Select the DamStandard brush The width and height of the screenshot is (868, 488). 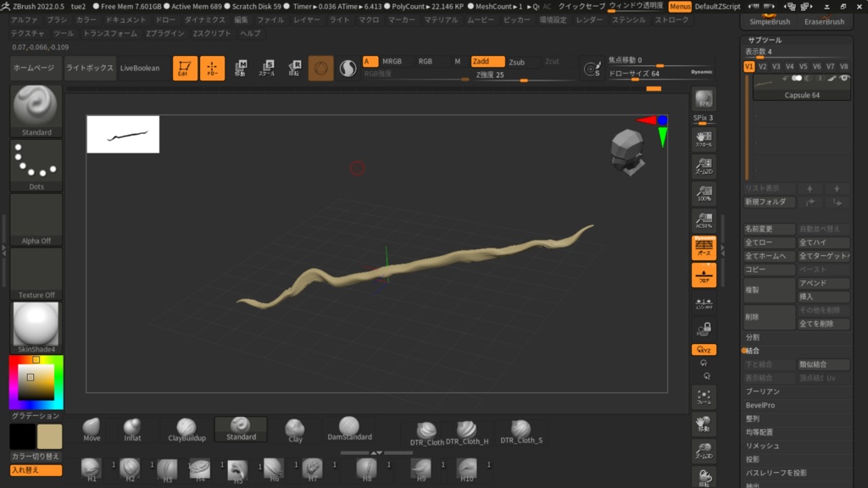tap(349, 430)
